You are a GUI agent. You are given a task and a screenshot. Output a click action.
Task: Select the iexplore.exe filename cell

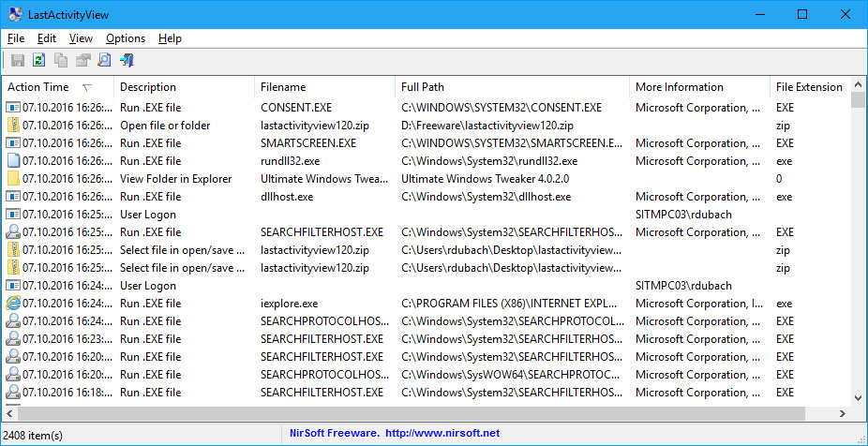pos(289,304)
